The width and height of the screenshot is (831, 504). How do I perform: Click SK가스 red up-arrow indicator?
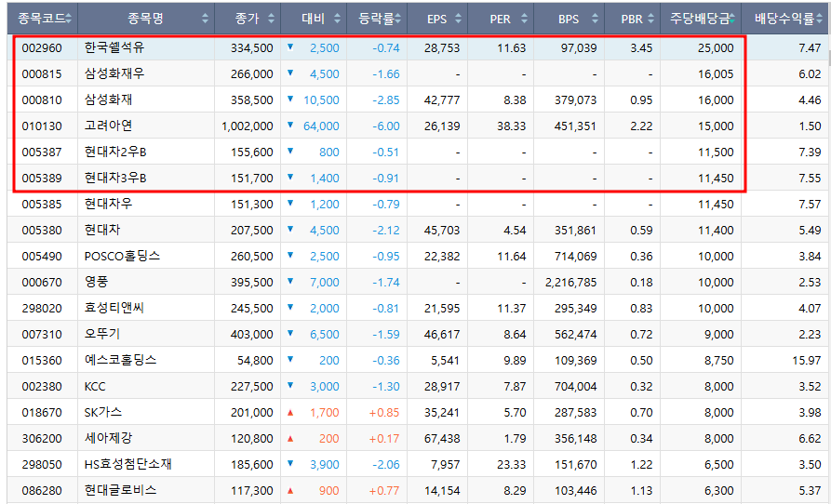(x=290, y=413)
